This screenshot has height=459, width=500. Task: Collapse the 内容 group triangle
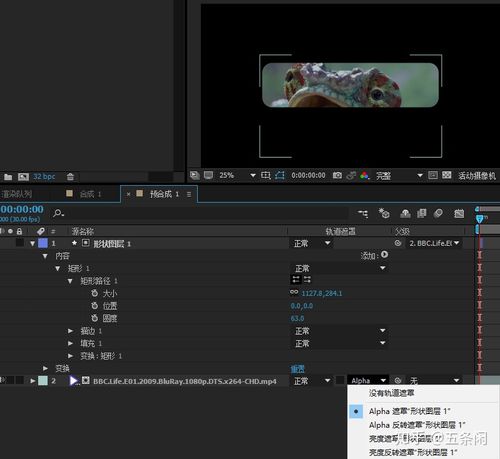(45, 256)
